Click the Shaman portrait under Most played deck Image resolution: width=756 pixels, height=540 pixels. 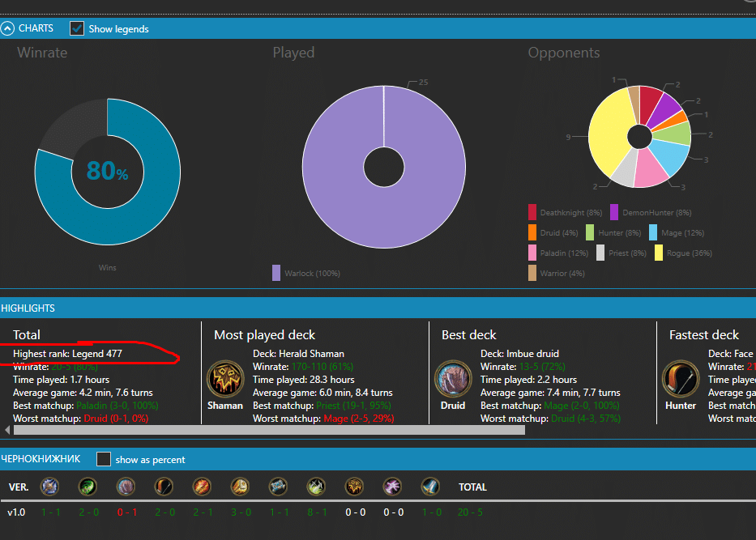[x=224, y=378]
